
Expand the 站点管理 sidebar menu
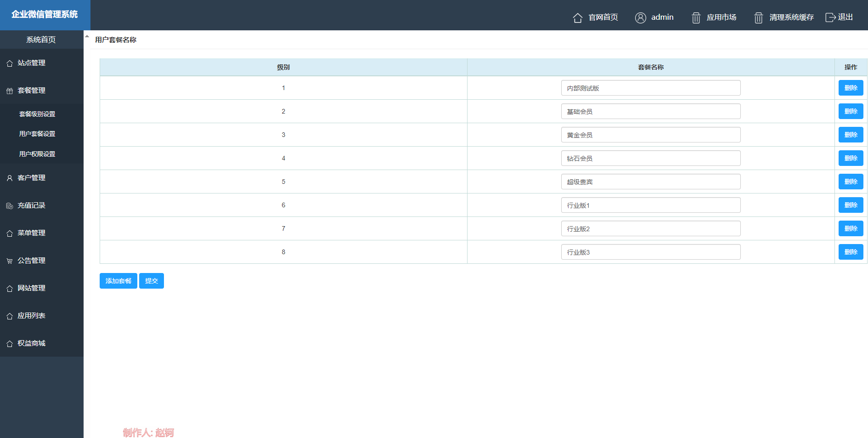coord(31,63)
